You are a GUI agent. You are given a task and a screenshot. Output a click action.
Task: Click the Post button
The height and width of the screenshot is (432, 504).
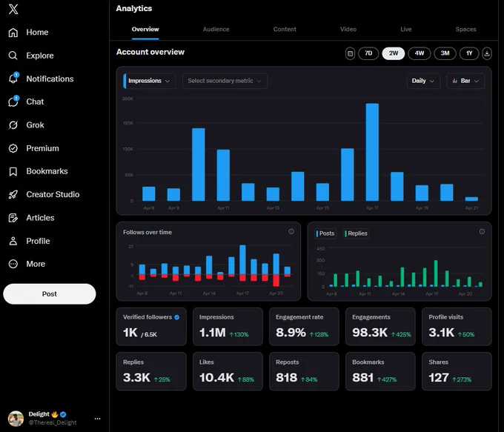pyautogui.click(x=50, y=293)
